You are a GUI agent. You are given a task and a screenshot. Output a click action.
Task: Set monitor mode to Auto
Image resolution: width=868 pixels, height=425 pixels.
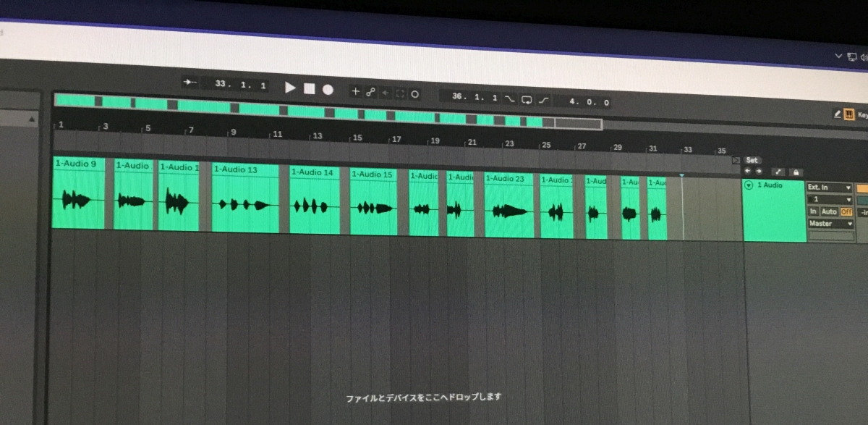pos(829,211)
